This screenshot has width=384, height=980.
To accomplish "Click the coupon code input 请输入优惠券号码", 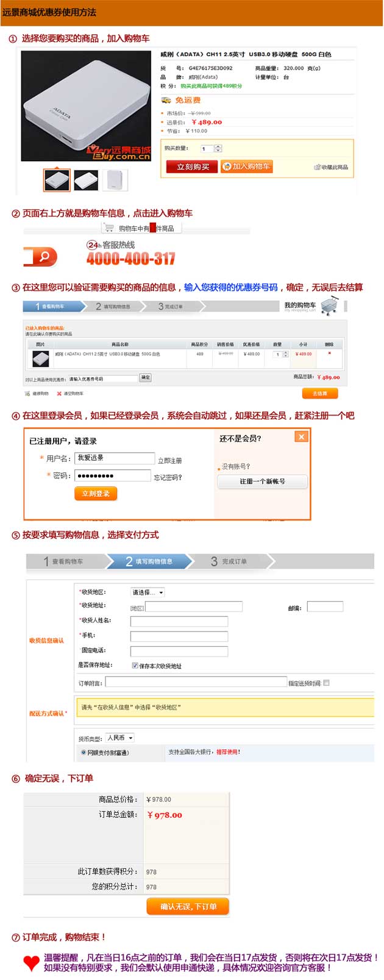I will point(103,379).
